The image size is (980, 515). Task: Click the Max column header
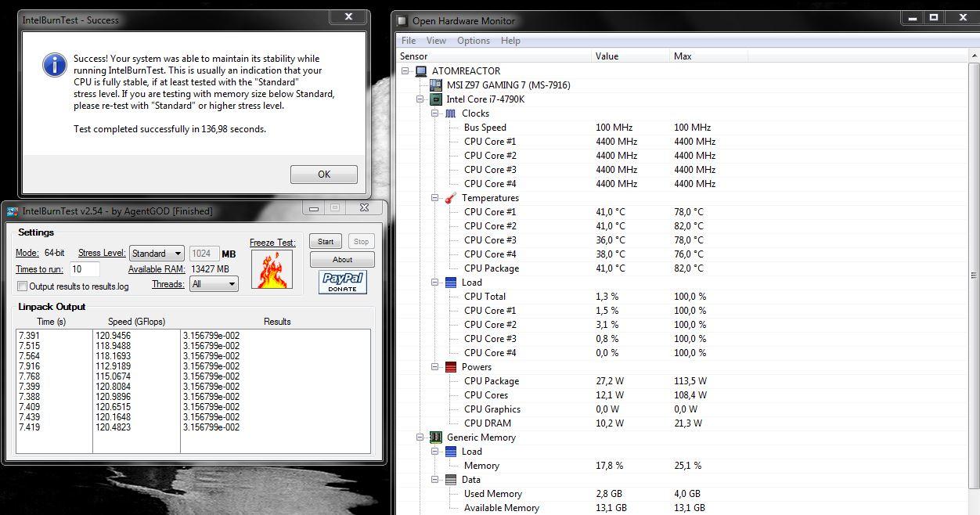coord(709,56)
